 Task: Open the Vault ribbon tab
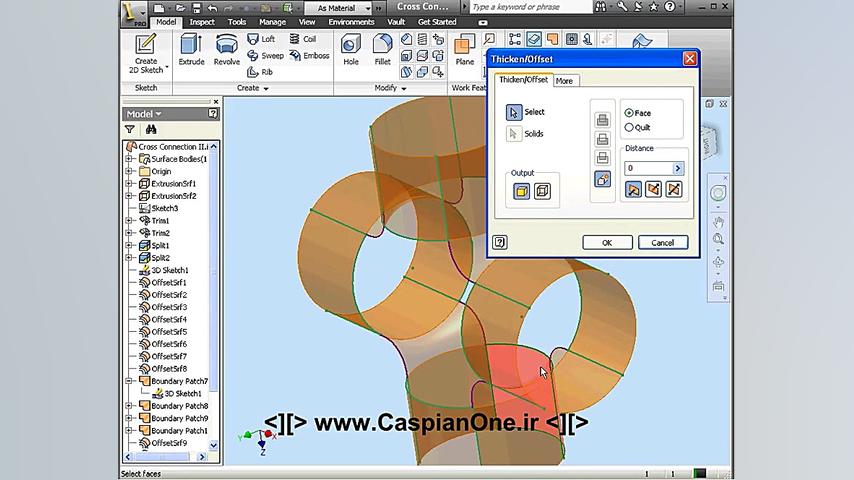point(396,22)
